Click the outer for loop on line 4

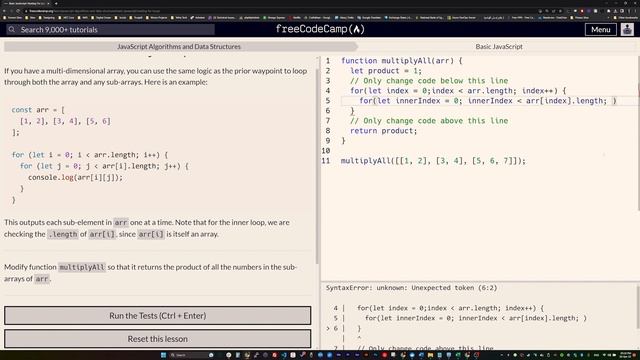click(458, 91)
